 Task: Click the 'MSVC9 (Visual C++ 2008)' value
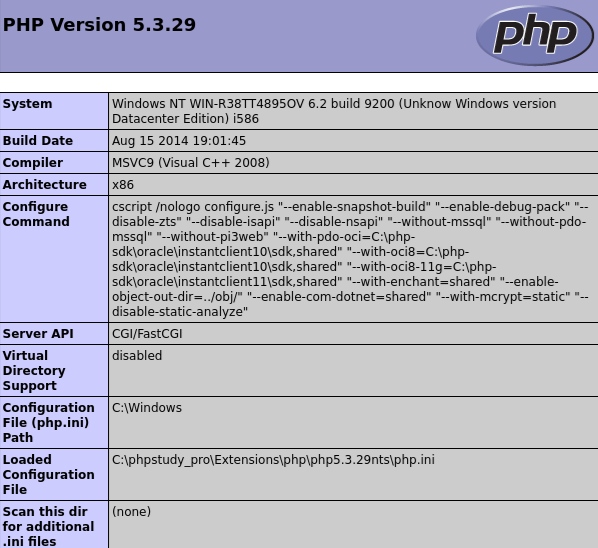tap(191, 163)
